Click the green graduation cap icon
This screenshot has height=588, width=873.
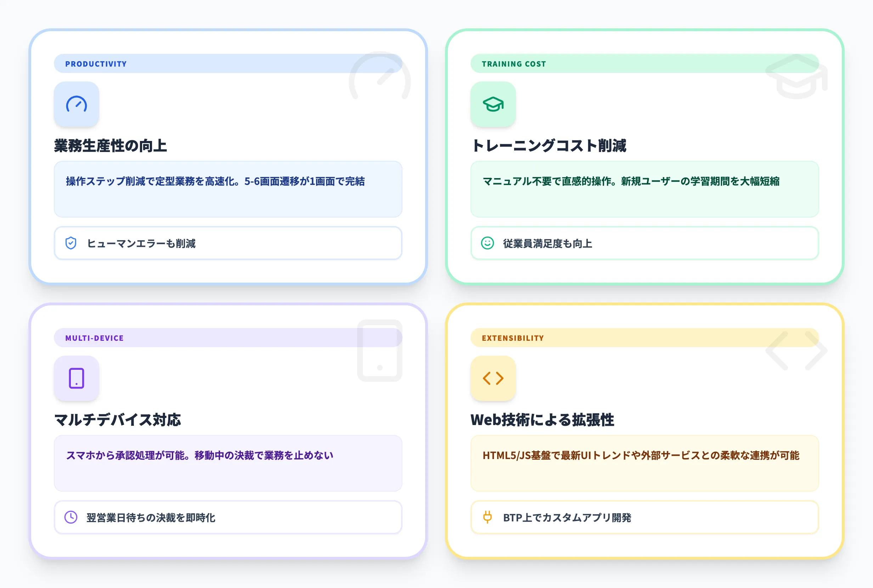tap(493, 105)
